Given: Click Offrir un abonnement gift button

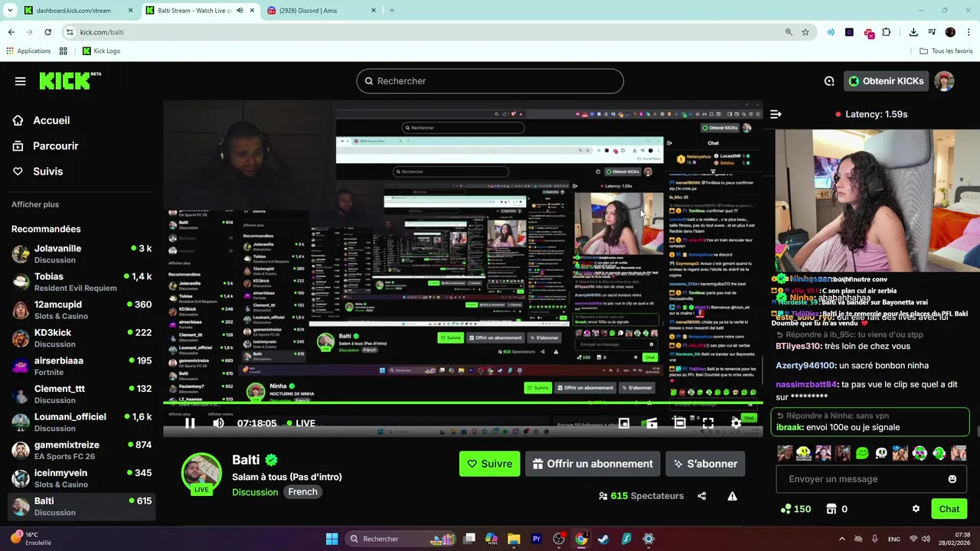Looking at the screenshot, I should point(593,464).
